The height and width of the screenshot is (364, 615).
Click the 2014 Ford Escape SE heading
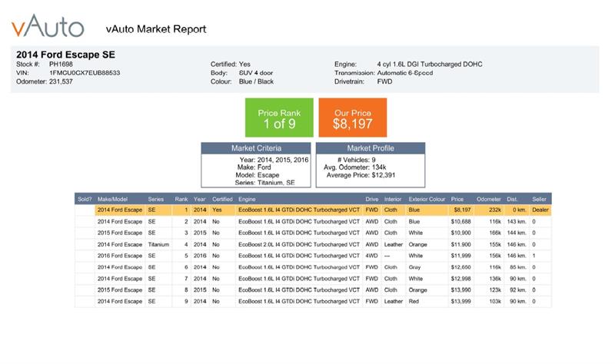(x=65, y=55)
